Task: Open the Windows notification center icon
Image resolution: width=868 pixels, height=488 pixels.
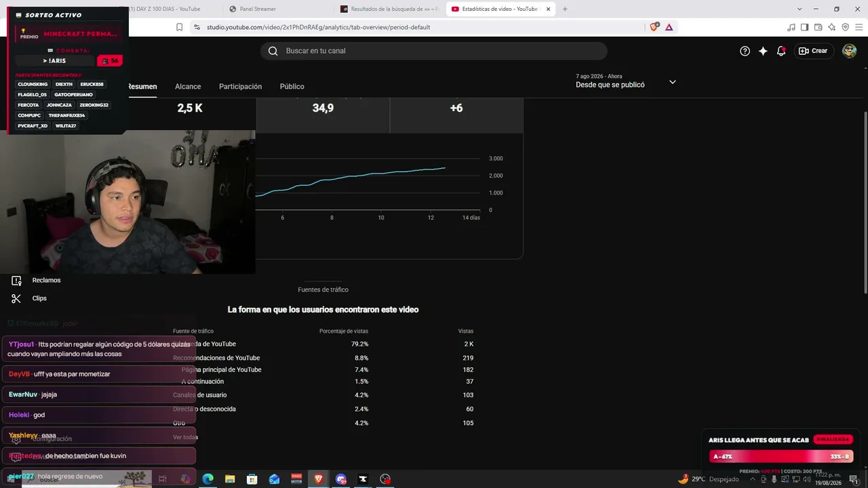Action: (854, 479)
